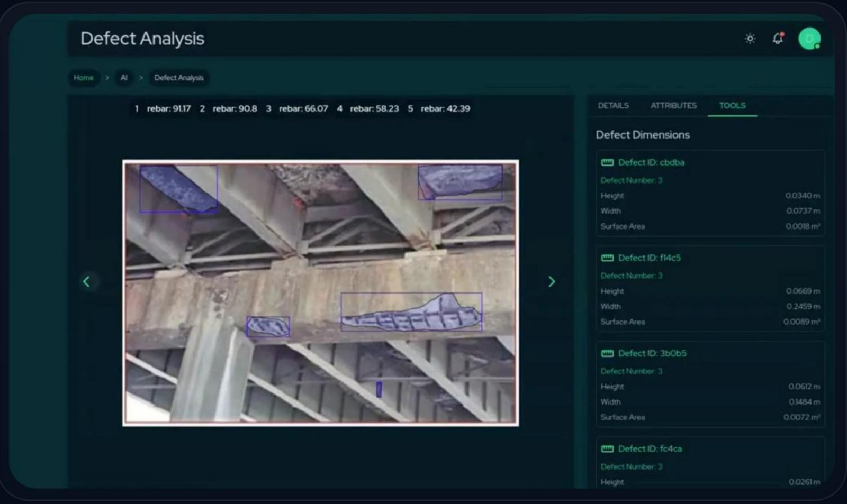This screenshot has height=504, width=847.
Task: Click ruler icon beside Defect ID: fc4ca
Action: (x=607, y=449)
